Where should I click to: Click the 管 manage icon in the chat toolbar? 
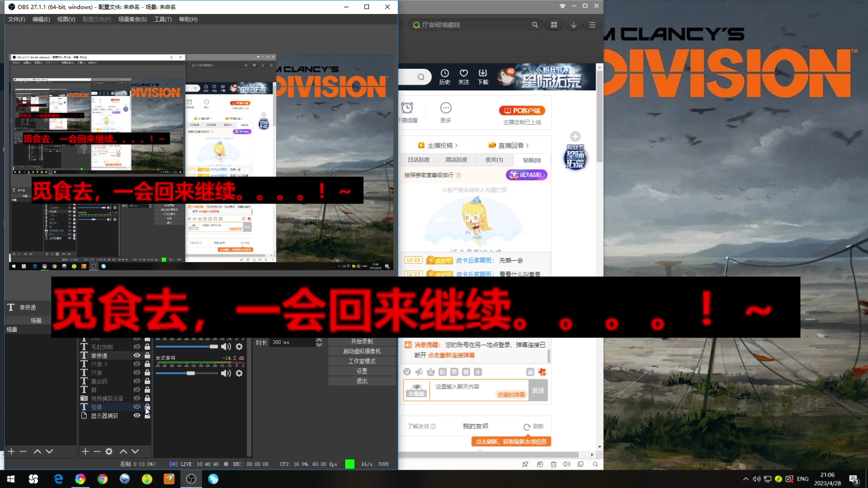tap(454, 372)
